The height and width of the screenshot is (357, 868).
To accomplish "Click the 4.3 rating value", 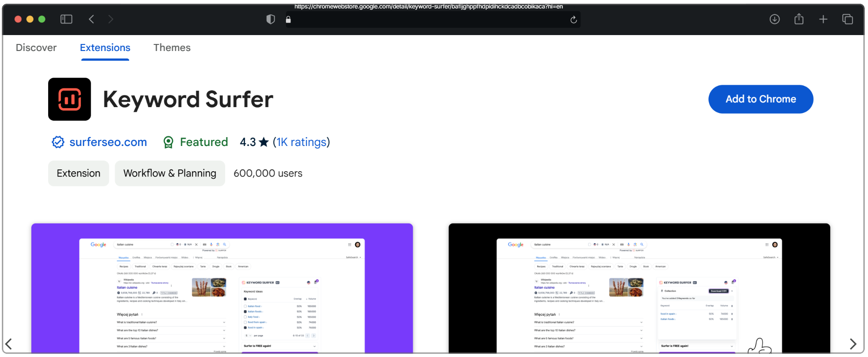I will pos(248,142).
